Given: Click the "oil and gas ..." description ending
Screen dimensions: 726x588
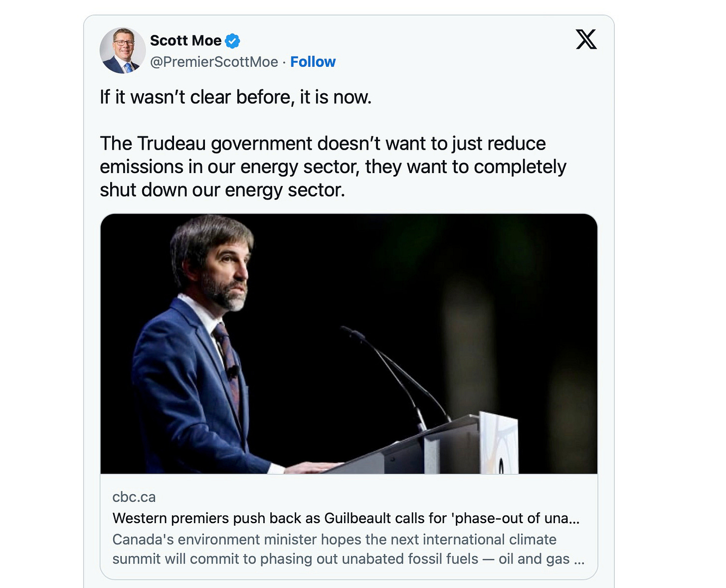Looking at the screenshot, I should point(542,559).
